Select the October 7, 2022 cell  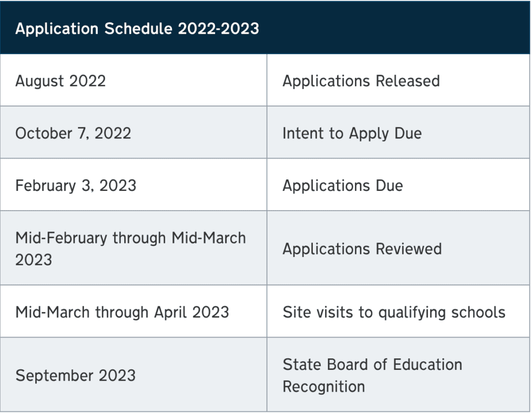coord(134,133)
